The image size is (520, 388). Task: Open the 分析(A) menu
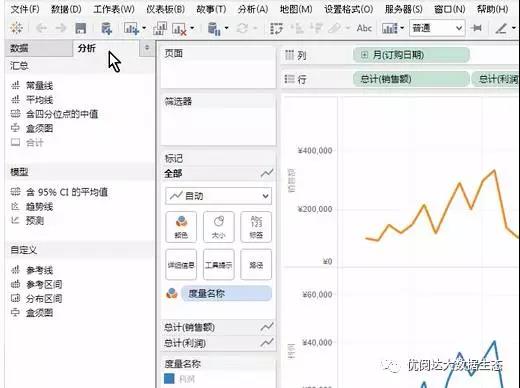coord(253,9)
